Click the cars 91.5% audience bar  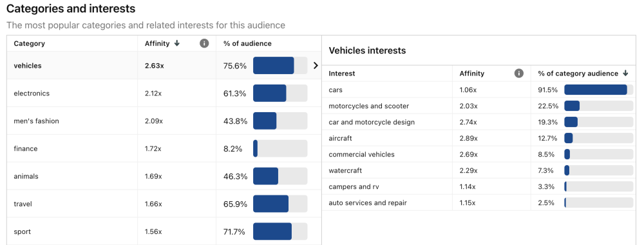tap(599, 90)
